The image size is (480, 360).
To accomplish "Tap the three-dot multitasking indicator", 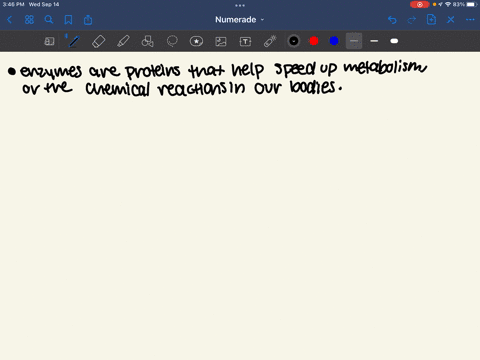I will pyautogui.click(x=240, y=5).
